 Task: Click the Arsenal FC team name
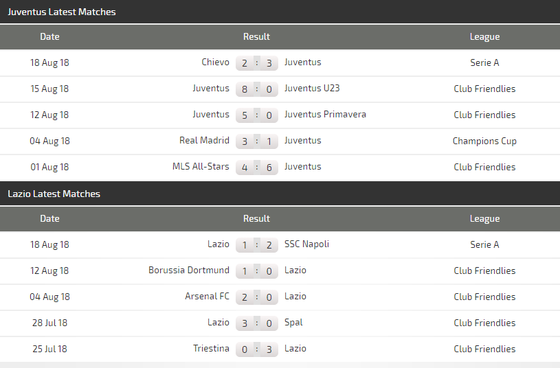(x=207, y=296)
